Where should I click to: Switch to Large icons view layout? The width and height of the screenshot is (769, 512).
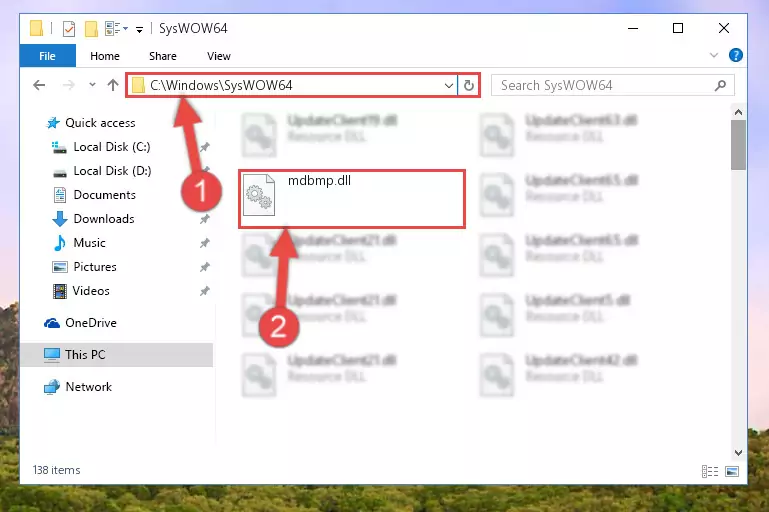732,471
